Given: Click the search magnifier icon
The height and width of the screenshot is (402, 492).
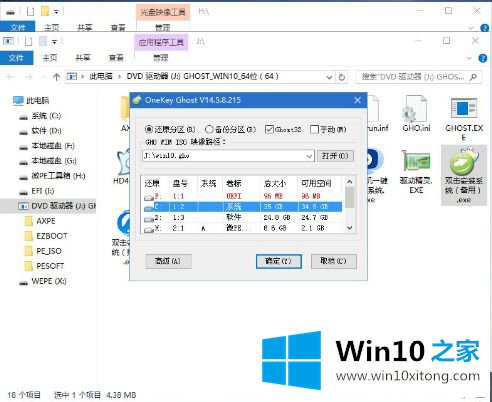Looking at the screenshot, I should 473,77.
